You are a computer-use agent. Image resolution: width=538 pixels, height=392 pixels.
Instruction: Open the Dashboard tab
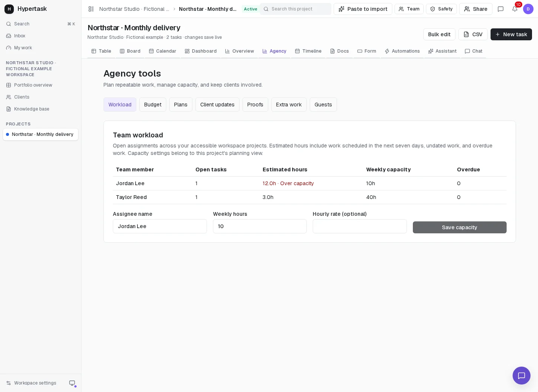[201, 51]
